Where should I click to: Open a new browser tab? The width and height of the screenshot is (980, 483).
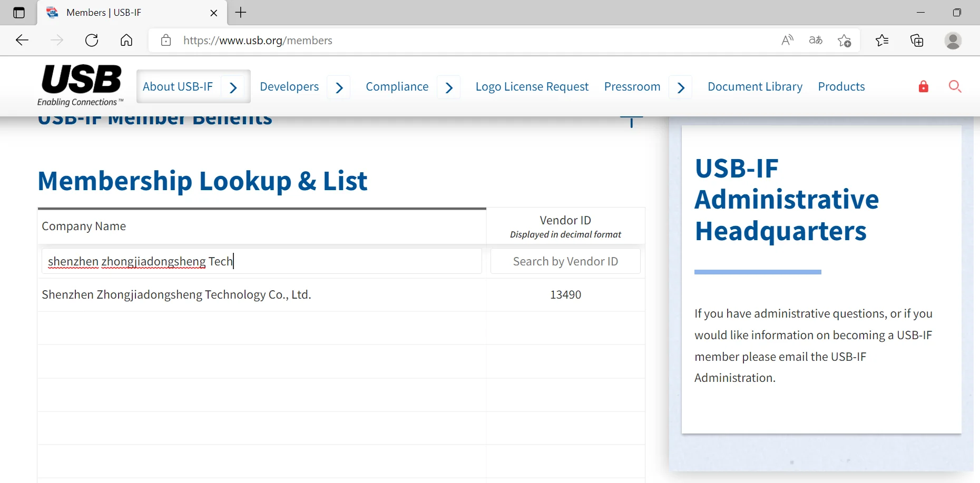(x=241, y=12)
